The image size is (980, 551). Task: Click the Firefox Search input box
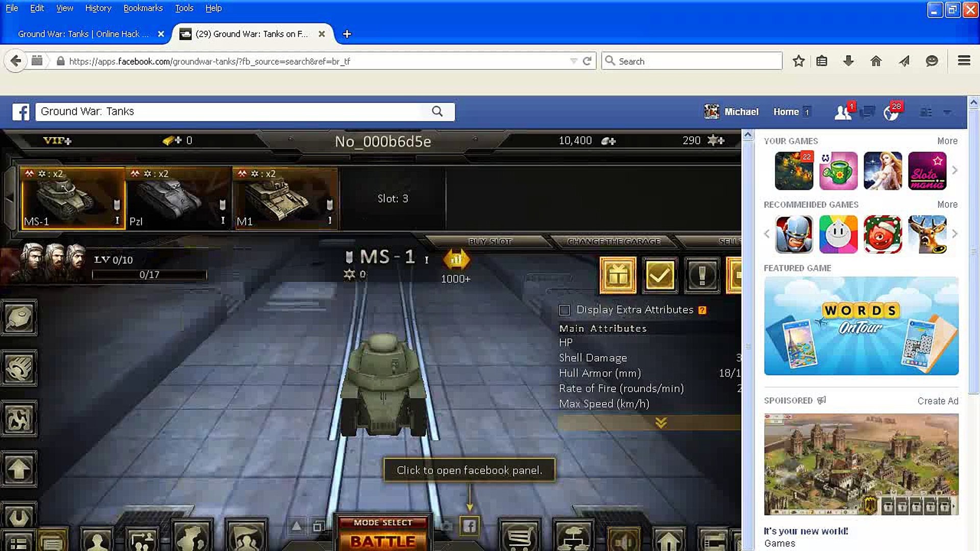692,61
